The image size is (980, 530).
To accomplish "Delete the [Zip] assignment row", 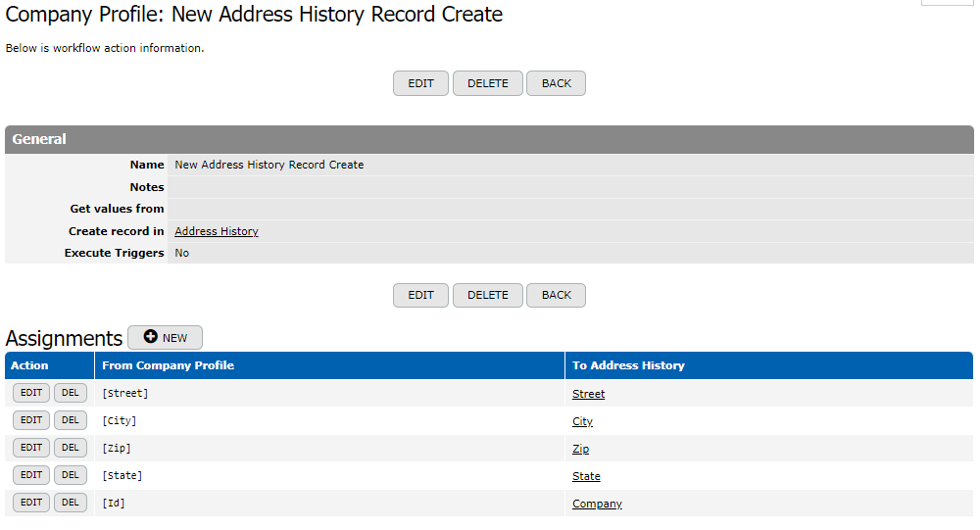I will pos(70,448).
